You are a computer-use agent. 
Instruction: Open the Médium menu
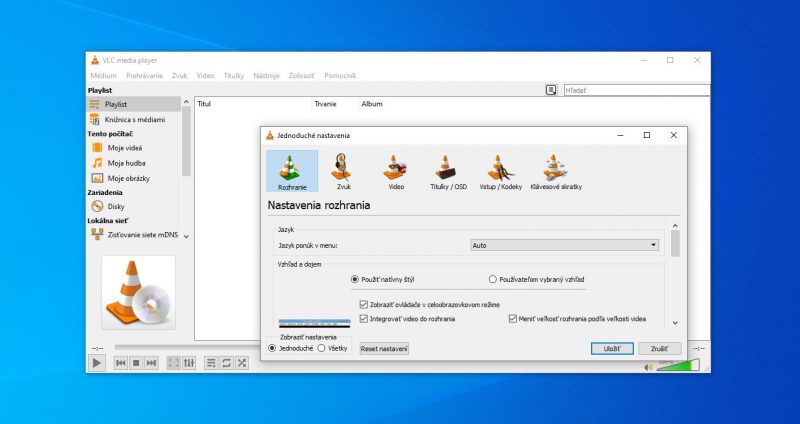[x=103, y=75]
